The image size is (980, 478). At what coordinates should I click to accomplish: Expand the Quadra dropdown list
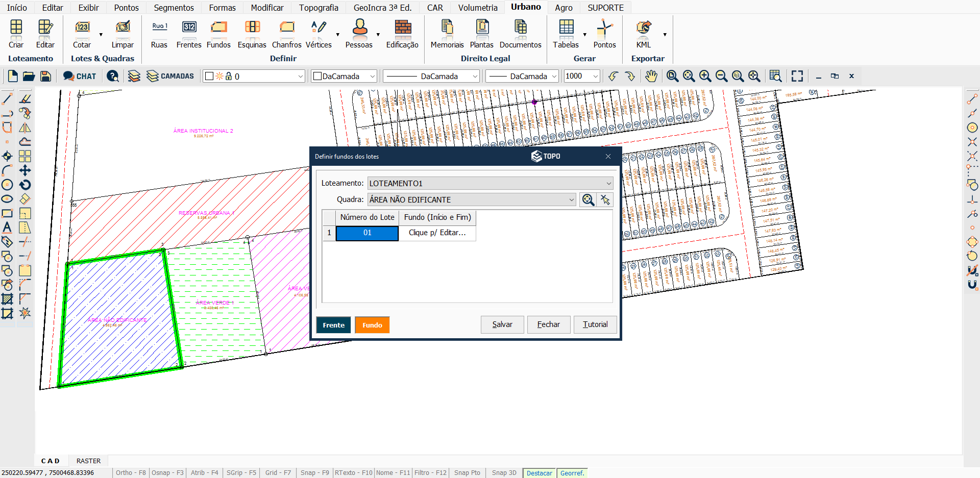point(571,199)
